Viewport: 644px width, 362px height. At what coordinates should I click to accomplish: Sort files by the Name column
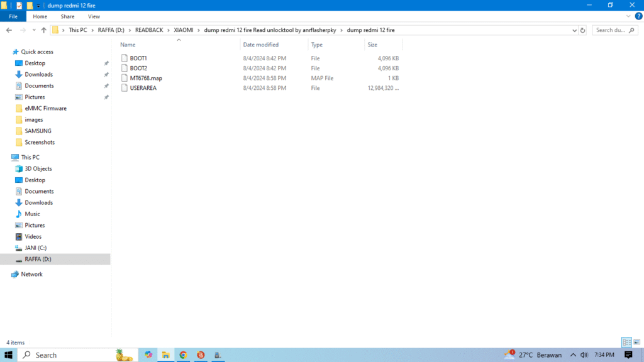coord(128,45)
